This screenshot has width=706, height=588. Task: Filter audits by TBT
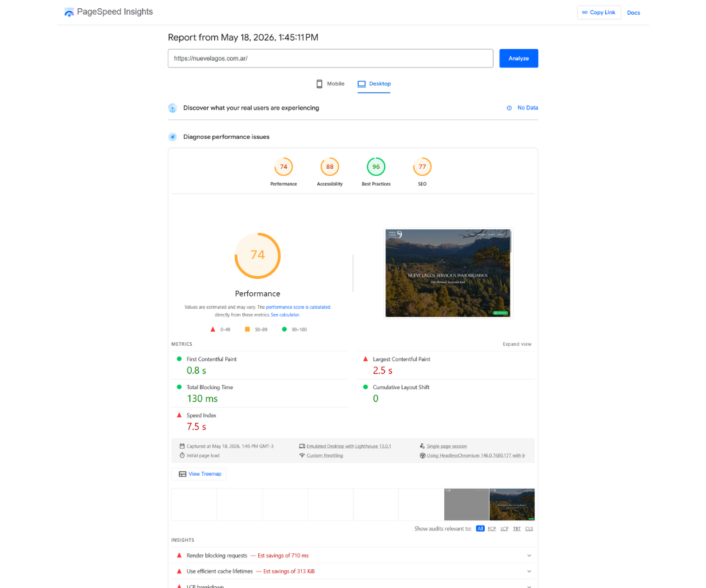pos(517,529)
